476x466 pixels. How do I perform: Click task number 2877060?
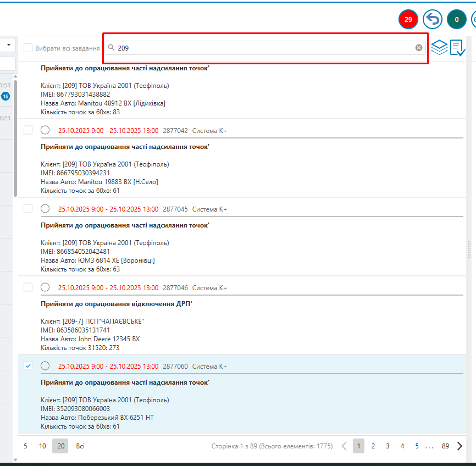coord(175,367)
